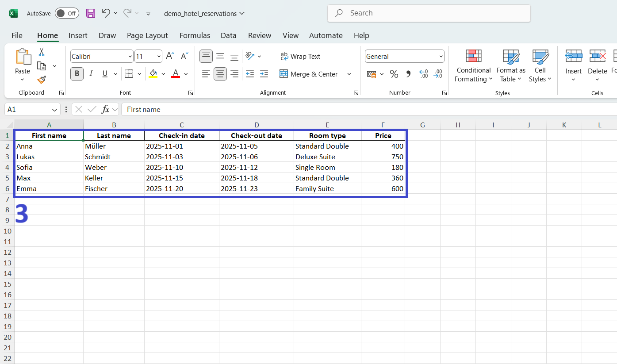Click the Excel app logo icon

coord(13,13)
